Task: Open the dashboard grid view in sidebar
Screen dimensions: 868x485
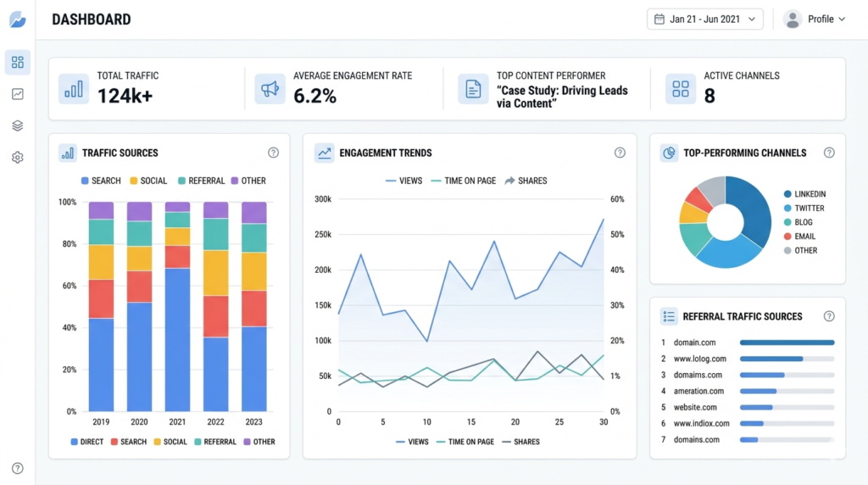Action: (17, 62)
